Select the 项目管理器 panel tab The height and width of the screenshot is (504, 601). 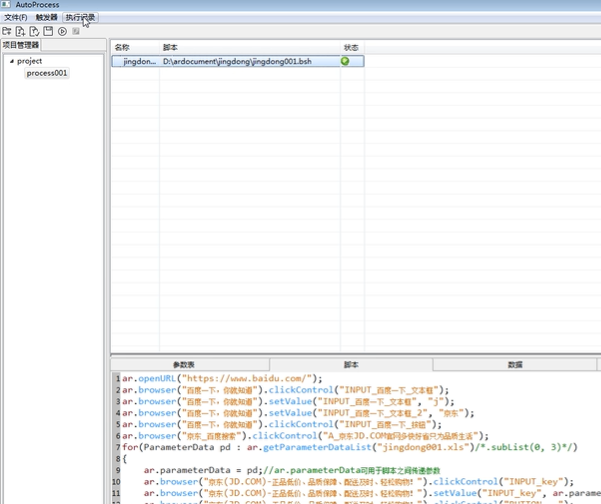[21, 45]
